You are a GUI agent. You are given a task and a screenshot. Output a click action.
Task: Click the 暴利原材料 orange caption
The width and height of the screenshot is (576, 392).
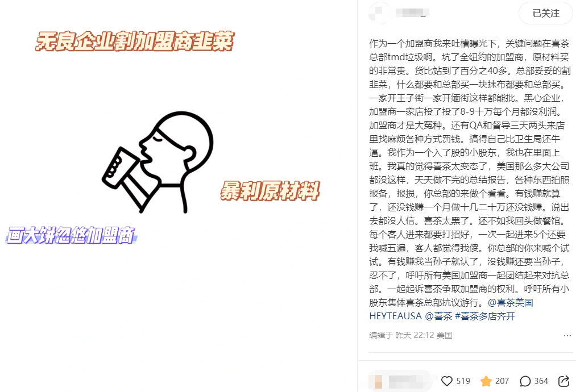click(270, 191)
